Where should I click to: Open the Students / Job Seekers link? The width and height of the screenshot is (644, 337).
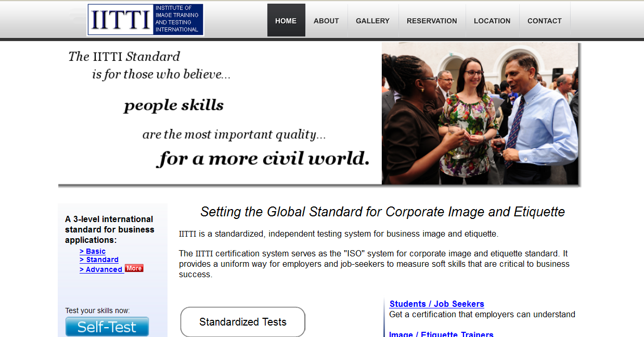click(437, 304)
